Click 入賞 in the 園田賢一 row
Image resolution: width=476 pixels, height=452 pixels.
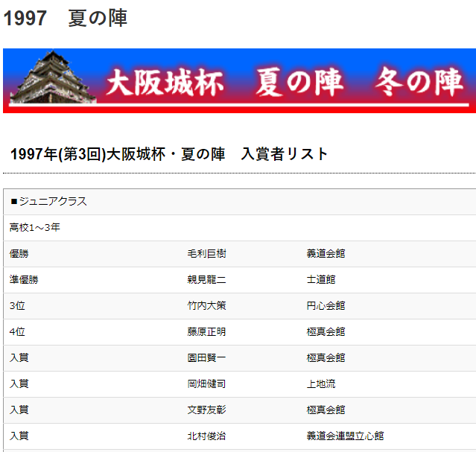[x=19, y=358]
